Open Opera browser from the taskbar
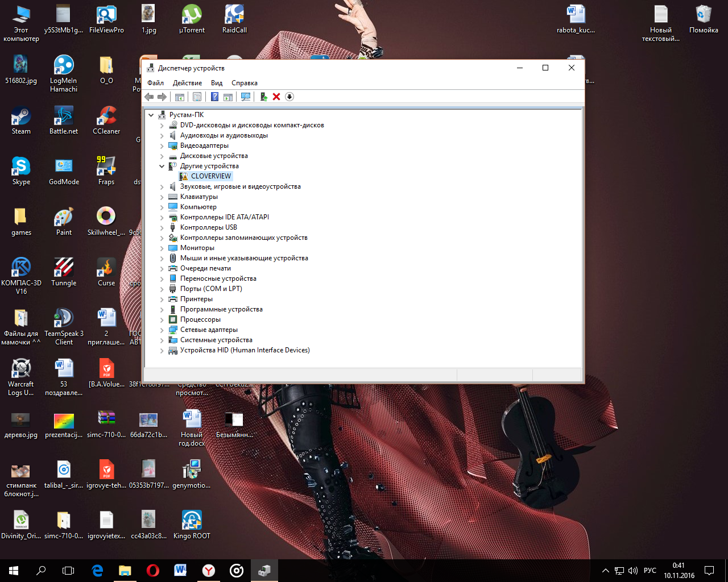The width and height of the screenshot is (728, 582). click(x=152, y=571)
